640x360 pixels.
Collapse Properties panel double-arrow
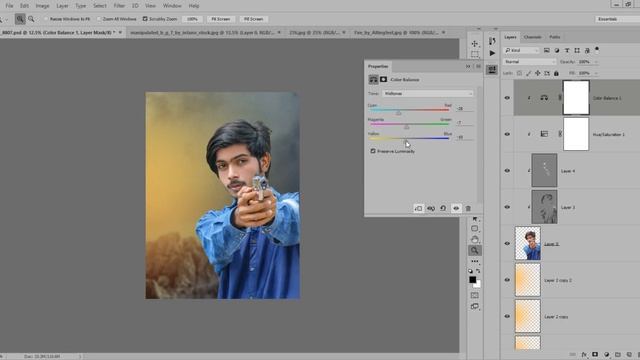468,66
